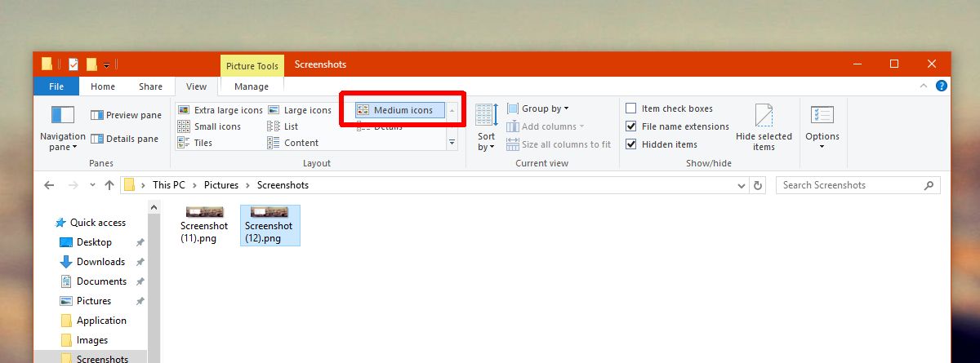Screen dimensions: 980x363
Task: Go forward with the Forward arrow
Action: click(73, 185)
